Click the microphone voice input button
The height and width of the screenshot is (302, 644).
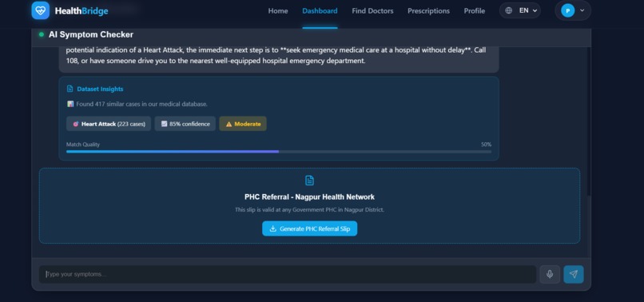(550, 275)
